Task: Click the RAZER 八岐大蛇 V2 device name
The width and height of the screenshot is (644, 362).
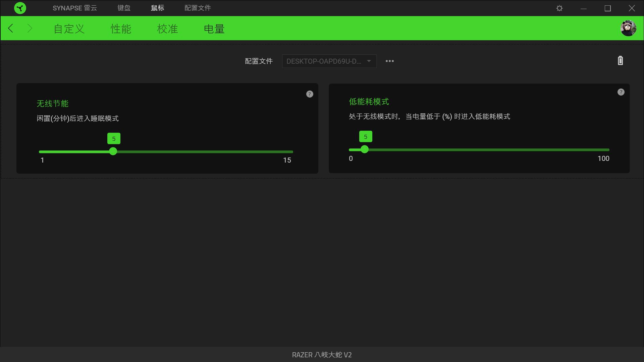Action: click(321, 355)
